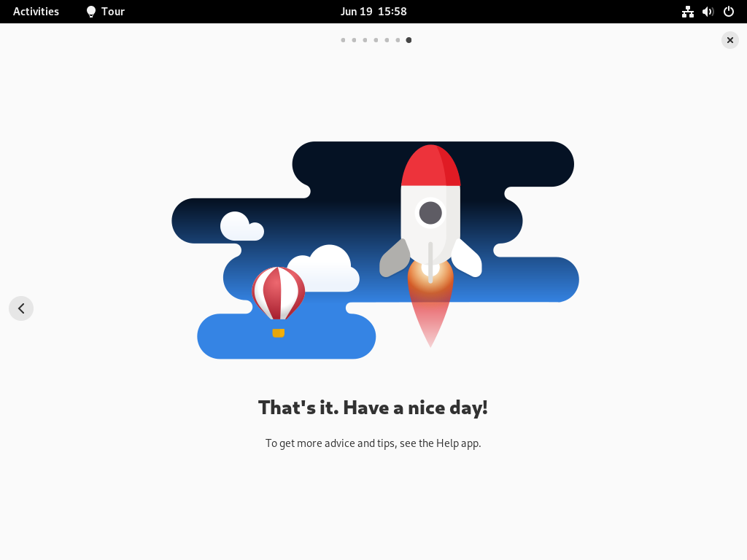Click the wired network status icon

(x=687, y=12)
